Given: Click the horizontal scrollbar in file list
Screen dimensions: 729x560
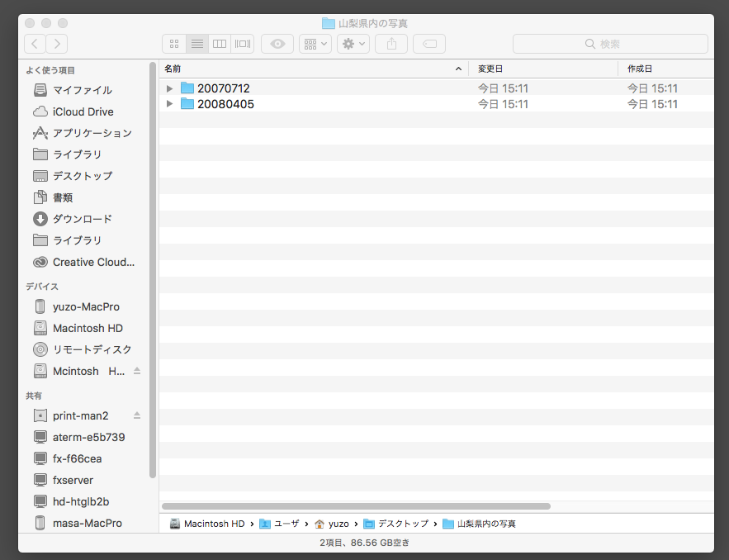Looking at the screenshot, I should 356,506.
